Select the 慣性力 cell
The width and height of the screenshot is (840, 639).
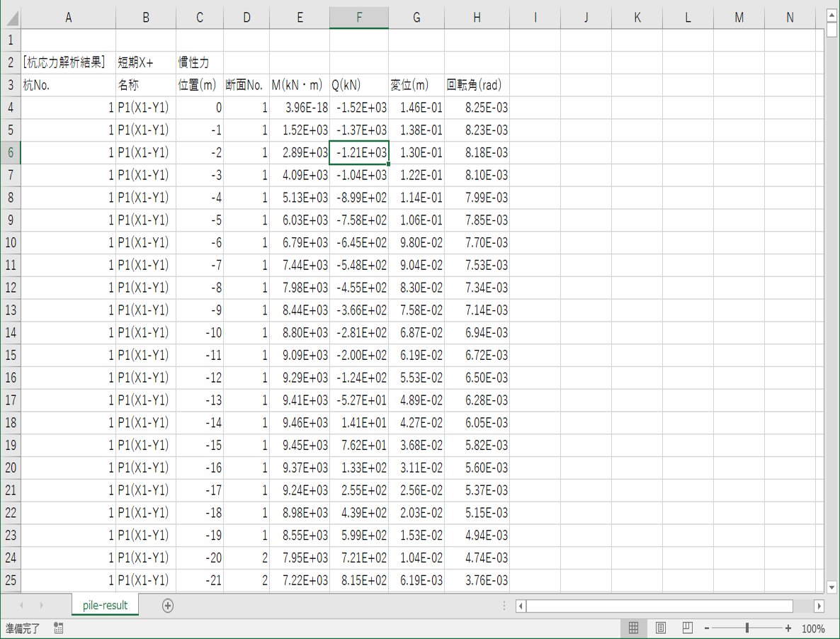(x=199, y=62)
